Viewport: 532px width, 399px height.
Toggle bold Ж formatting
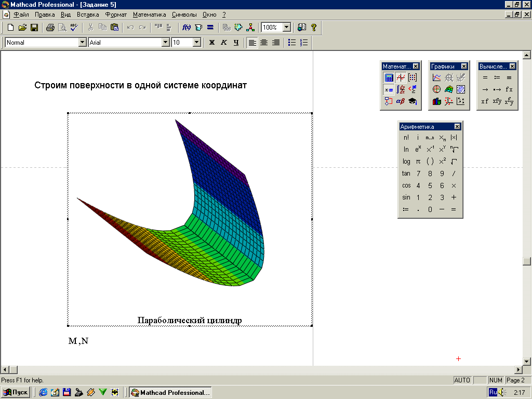[212, 43]
